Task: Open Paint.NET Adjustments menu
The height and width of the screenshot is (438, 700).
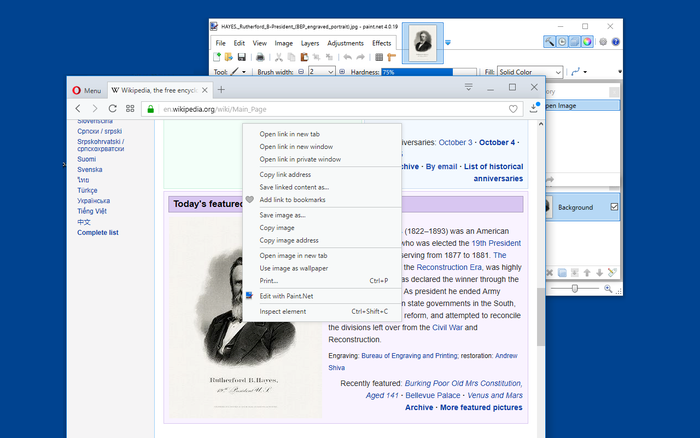Action: (x=345, y=43)
